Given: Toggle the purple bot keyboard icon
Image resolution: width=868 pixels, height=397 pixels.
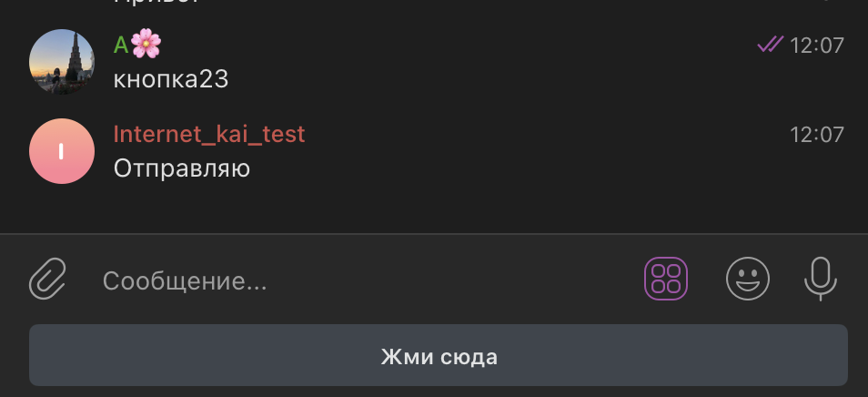Looking at the screenshot, I should tap(666, 279).
